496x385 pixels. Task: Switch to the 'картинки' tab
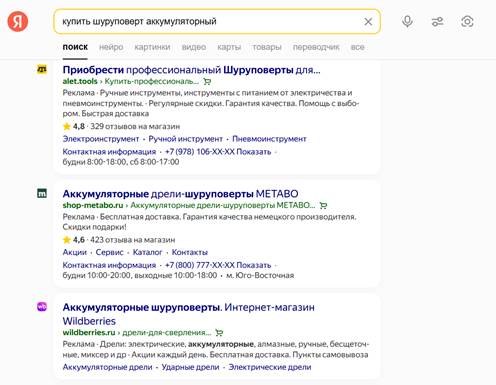point(152,47)
